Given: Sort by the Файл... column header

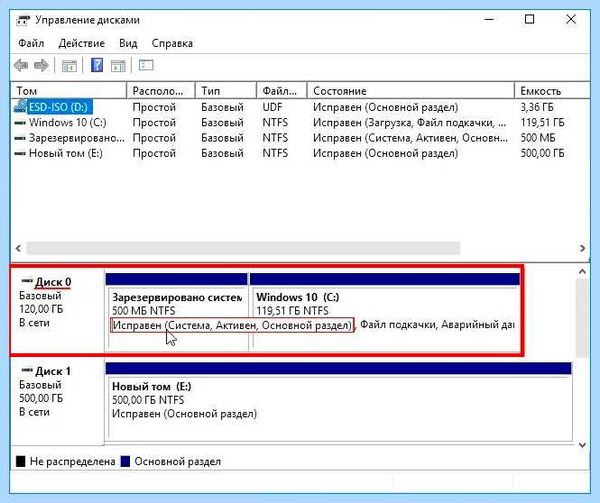Looking at the screenshot, I should pyautogui.click(x=282, y=91).
